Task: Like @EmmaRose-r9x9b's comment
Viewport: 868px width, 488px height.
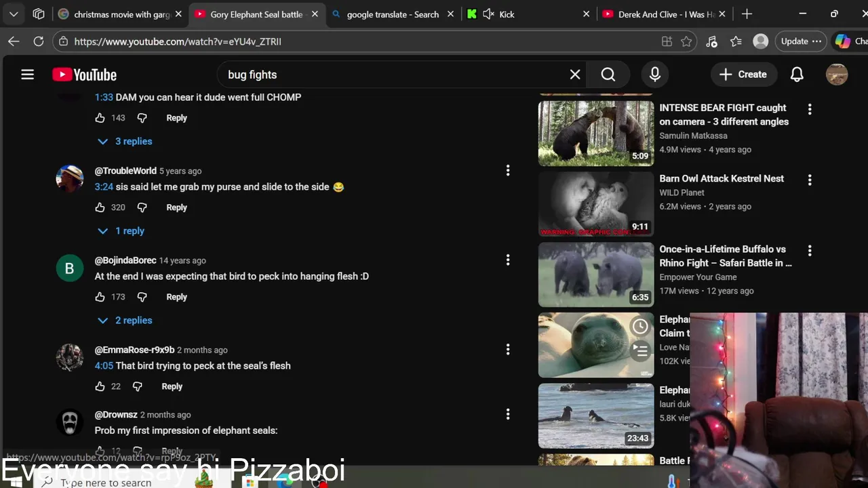Action: click(100, 386)
